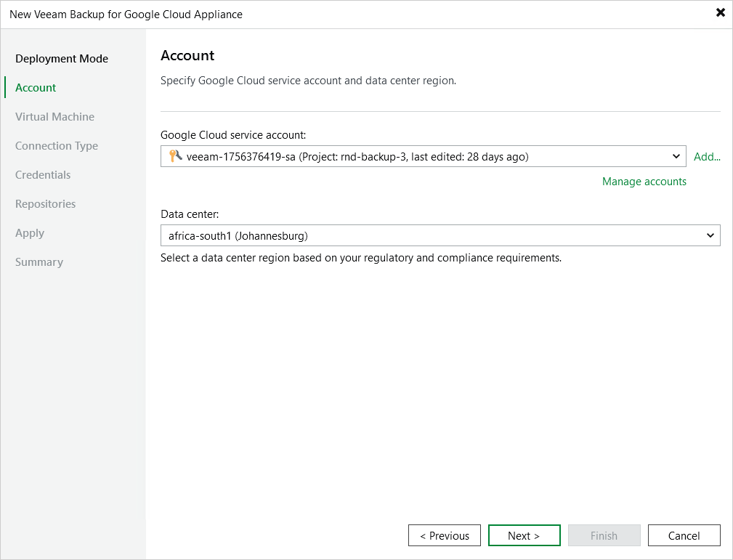The width and height of the screenshot is (733, 560).
Task: Switch to the Credentials step
Action: pyautogui.click(x=43, y=175)
